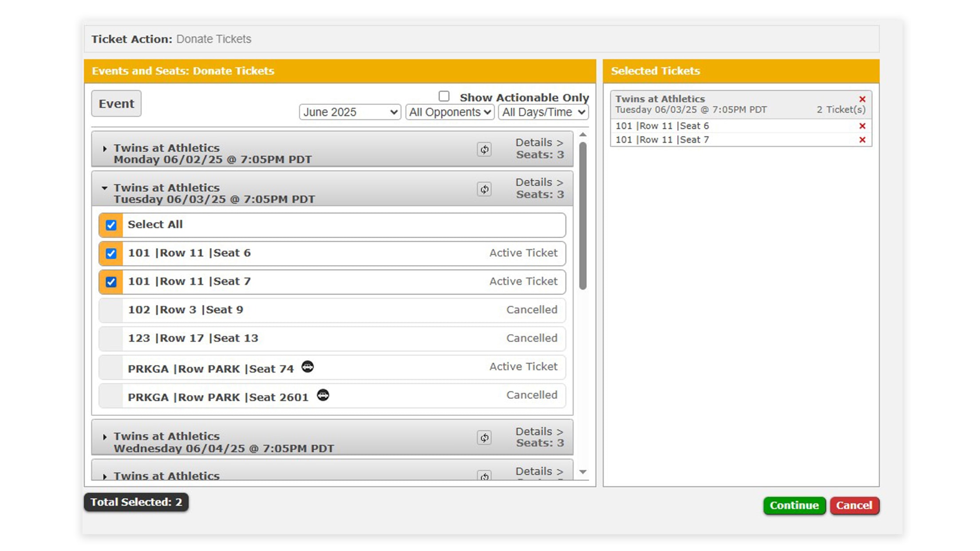Open the June 2025 month dropdown
This screenshot has width=980, height=551.
pyautogui.click(x=349, y=112)
